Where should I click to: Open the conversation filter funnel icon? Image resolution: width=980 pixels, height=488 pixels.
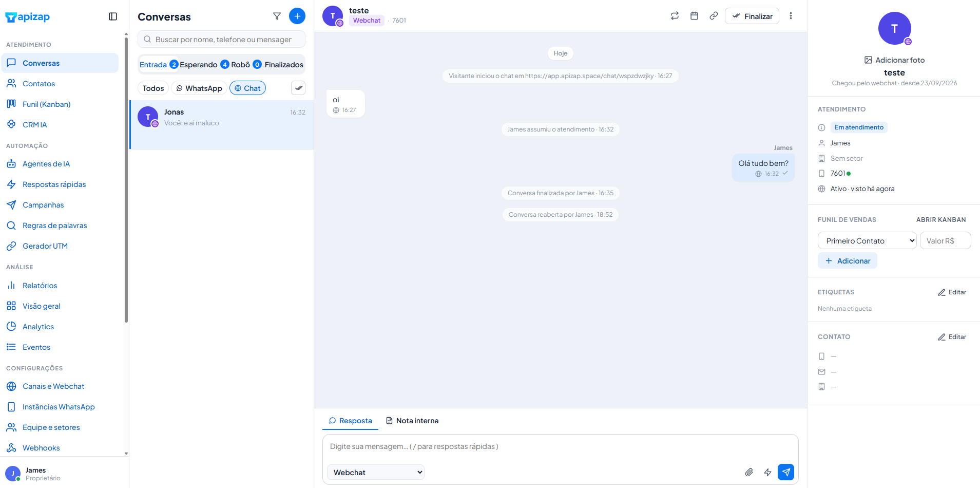click(277, 16)
